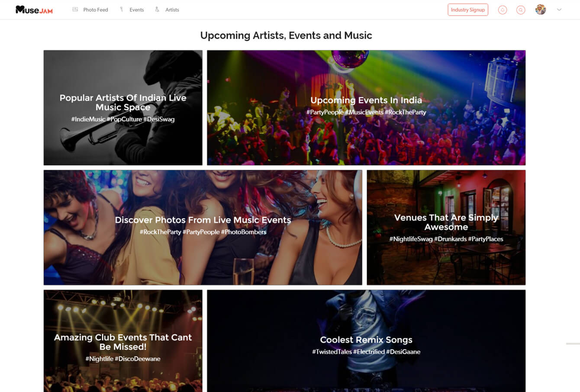Open the Artists menu item
This screenshot has height=392, width=580.
point(172,10)
